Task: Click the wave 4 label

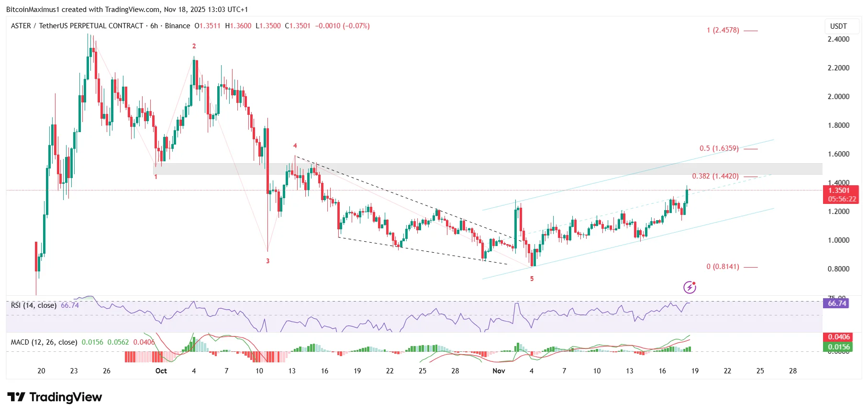Action: click(295, 146)
